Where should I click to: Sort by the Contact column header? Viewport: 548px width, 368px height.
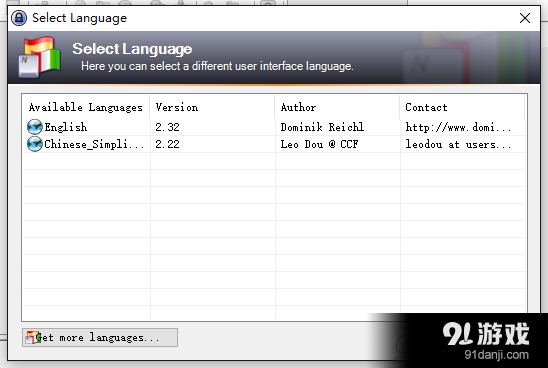point(462,107)
